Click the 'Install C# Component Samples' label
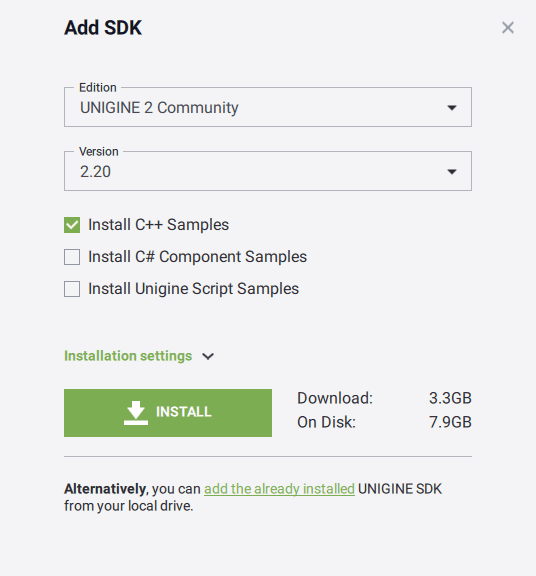This screenshot has height=576, width=536. [197, 257]
